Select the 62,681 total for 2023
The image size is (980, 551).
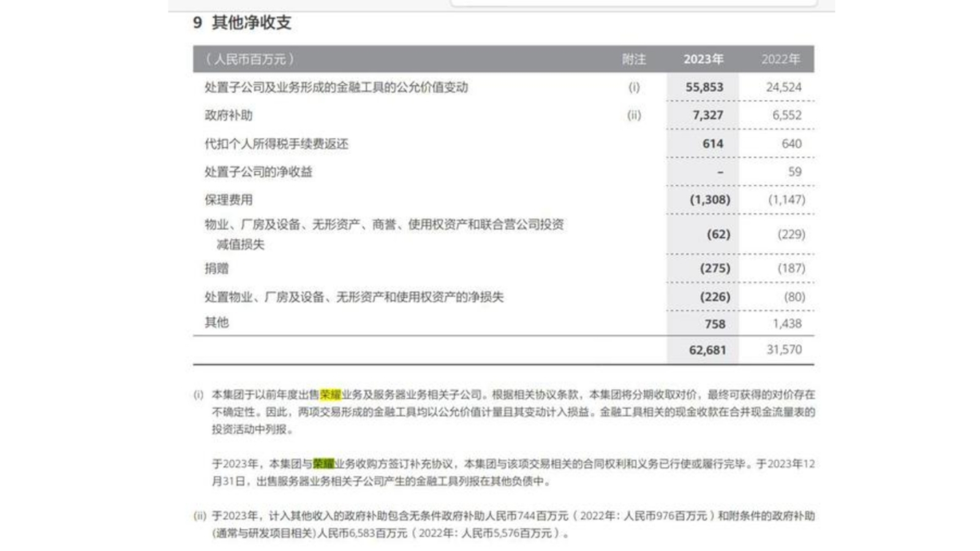click(707, 350)
